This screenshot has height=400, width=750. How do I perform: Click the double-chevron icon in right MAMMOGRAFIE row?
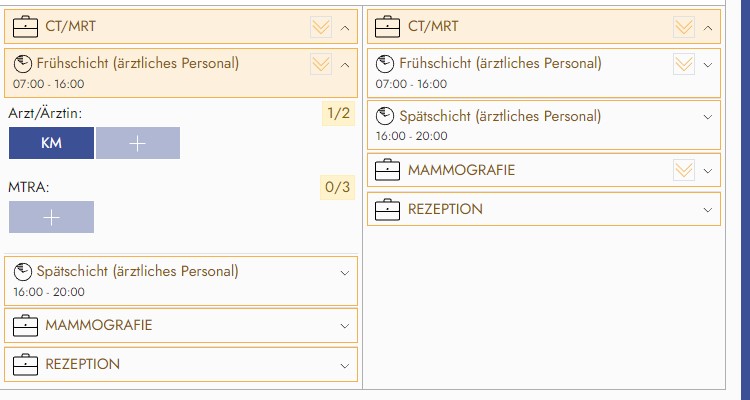pyautogui.click(x=684, y=170)
